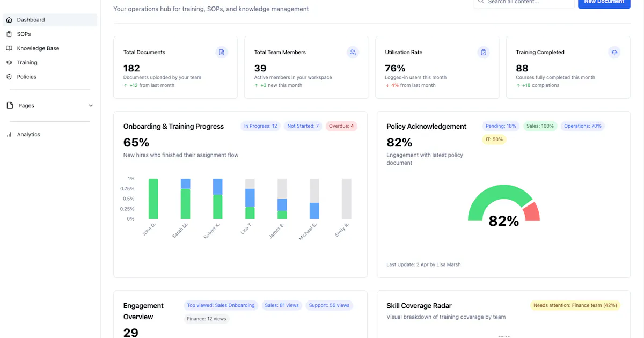644x338 pixels.
Task: Click Sarah M.'s bar in chart
Action: (x=185, y=199)
